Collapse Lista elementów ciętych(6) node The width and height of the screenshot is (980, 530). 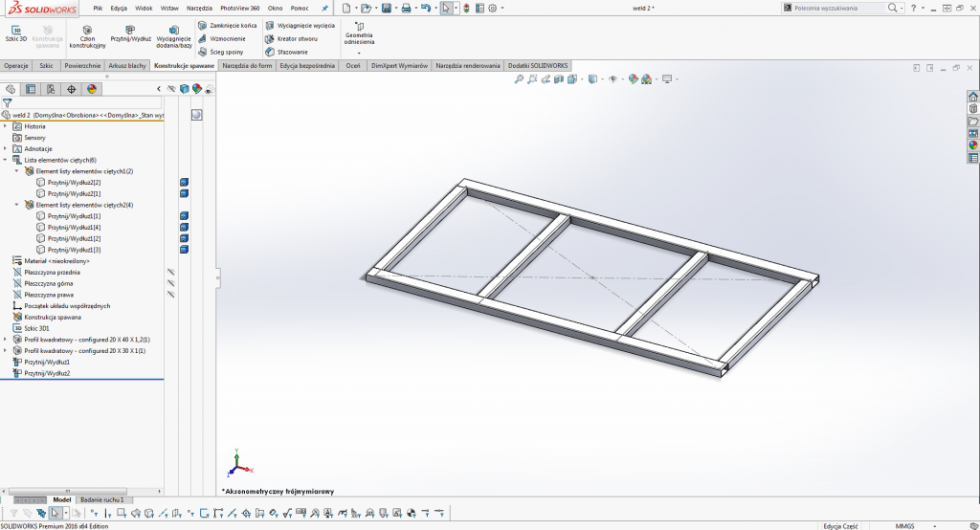coord(5,160)
